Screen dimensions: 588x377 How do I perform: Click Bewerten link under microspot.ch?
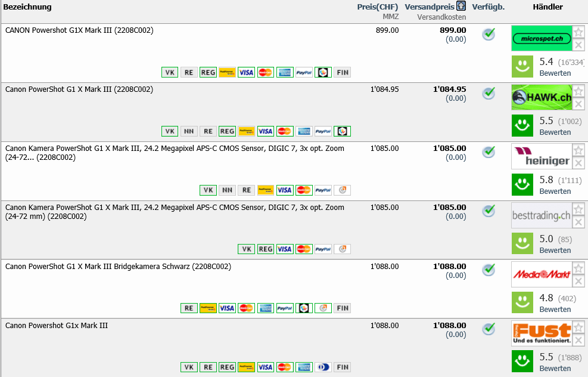click(x=555, y=73)
